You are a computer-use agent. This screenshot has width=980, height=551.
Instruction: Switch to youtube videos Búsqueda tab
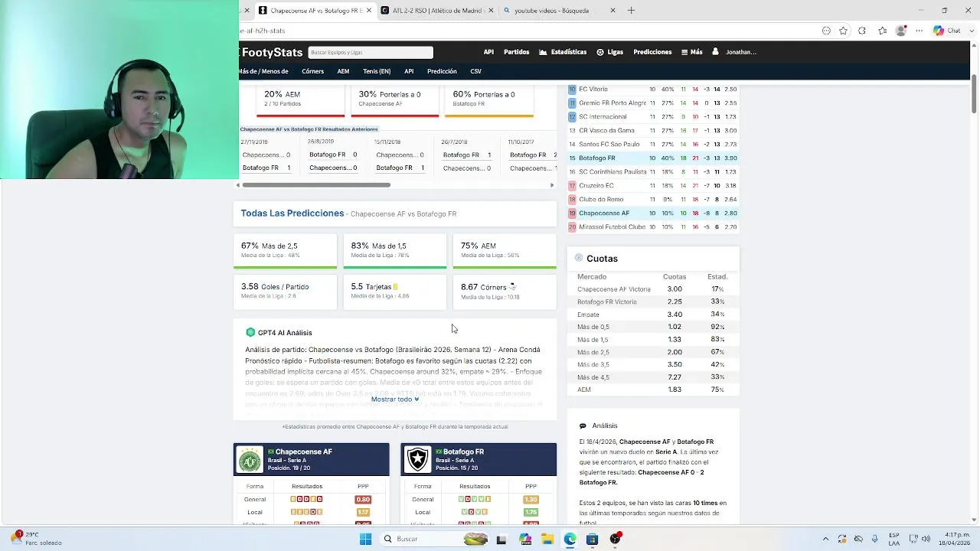click(x=558, y=11)
